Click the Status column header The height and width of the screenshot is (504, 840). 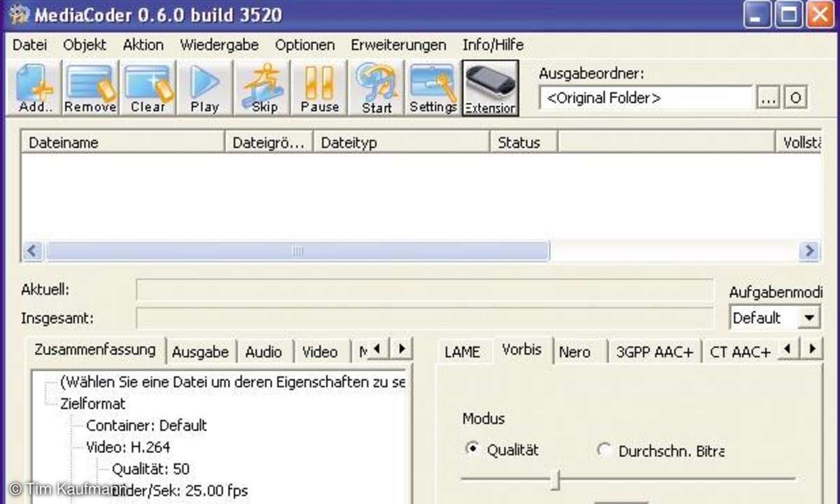[523, 143]
